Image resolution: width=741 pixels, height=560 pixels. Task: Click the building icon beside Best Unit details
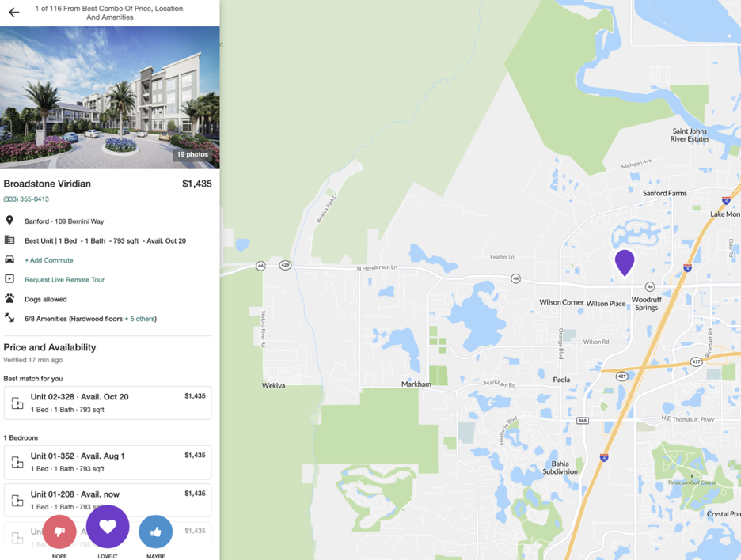tap(9, 240)
